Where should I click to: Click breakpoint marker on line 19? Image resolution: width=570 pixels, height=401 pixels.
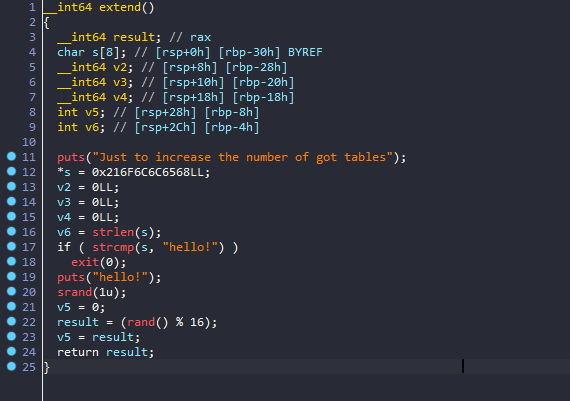[x=12, y=276]
